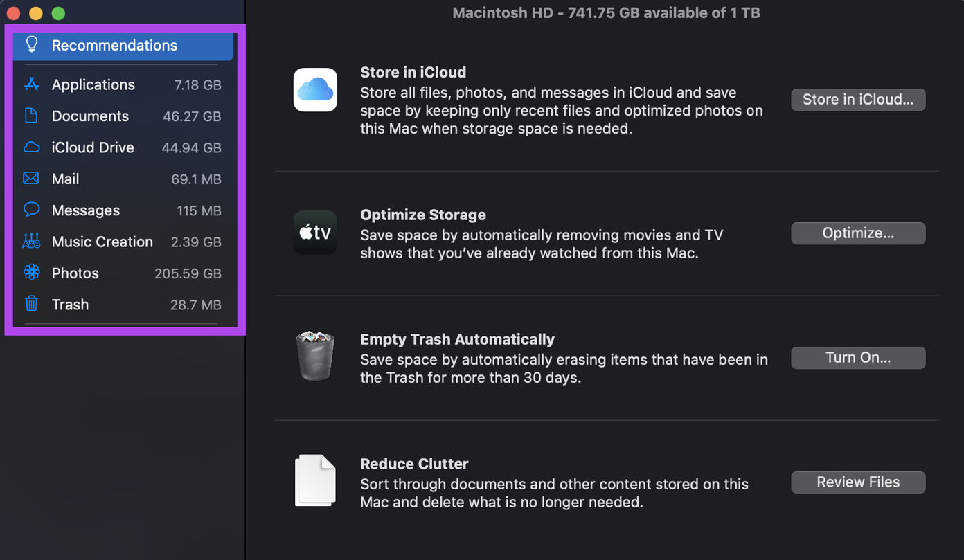Select the Mail envelope icon
The height and width of the screenshot is (560, 964).
(31, 179)
